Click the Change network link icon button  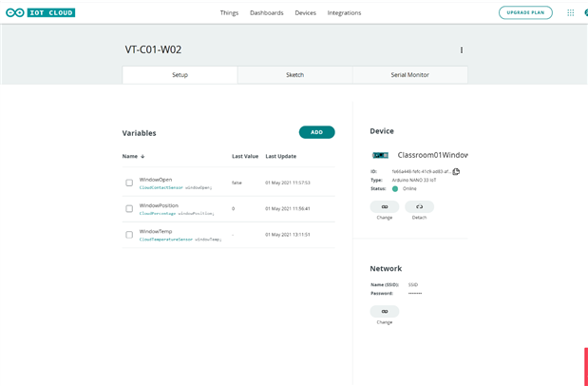(x=385, y=311)
